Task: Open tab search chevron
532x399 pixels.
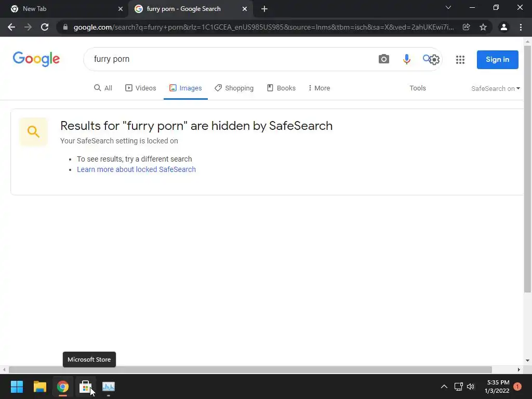Action: (x=448, y=7)
